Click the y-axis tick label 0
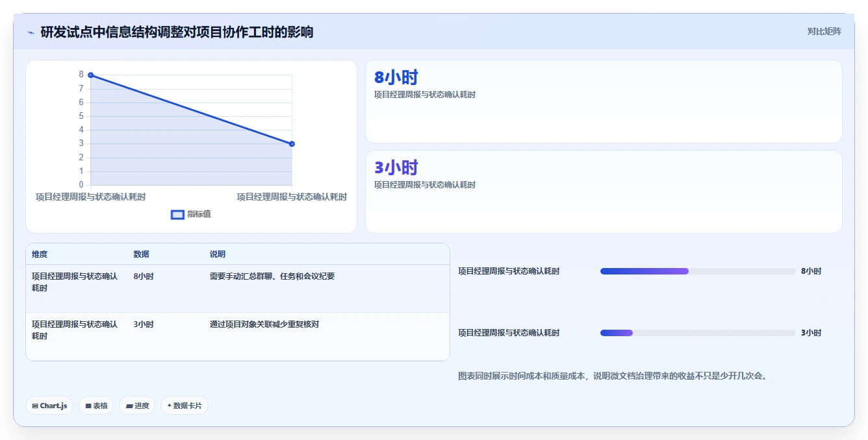 coord(81,185)
